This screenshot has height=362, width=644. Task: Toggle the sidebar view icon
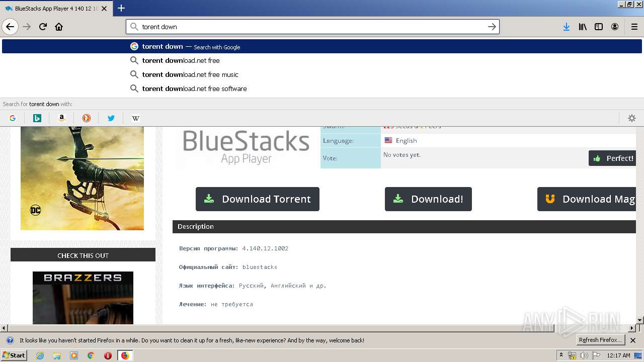599,27
